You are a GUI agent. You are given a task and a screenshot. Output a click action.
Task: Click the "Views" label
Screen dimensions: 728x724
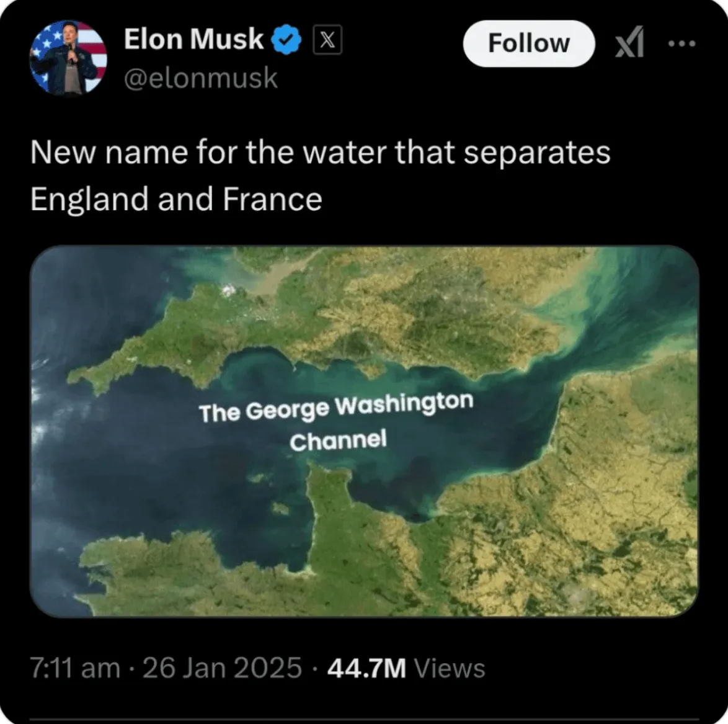pyautogui.click(x=449, y=668)
